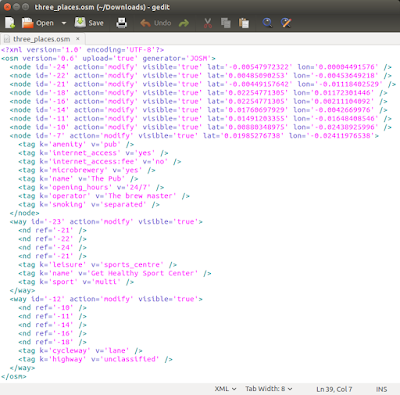Click the internet_access:fee 'no' tag line

(x=99, y=162)
